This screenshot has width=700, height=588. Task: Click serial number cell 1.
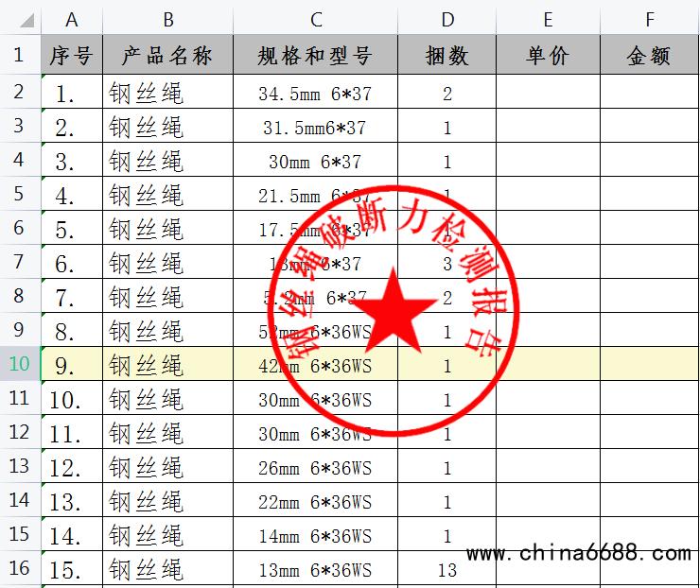coord(72,92)
